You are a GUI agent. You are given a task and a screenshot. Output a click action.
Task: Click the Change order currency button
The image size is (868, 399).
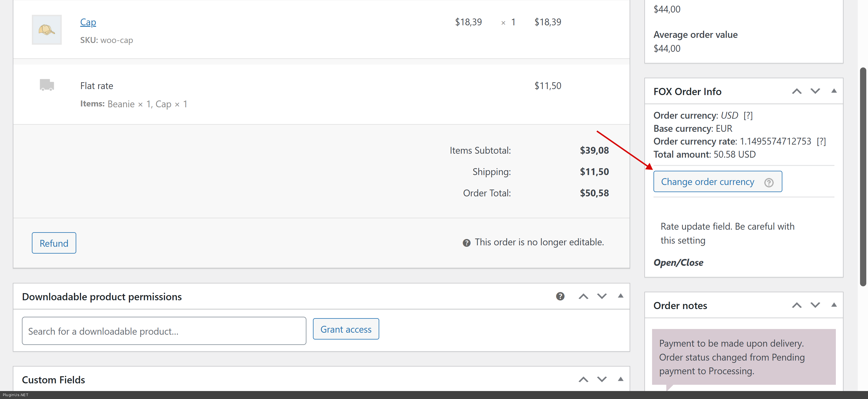click(x=707, y=182)
